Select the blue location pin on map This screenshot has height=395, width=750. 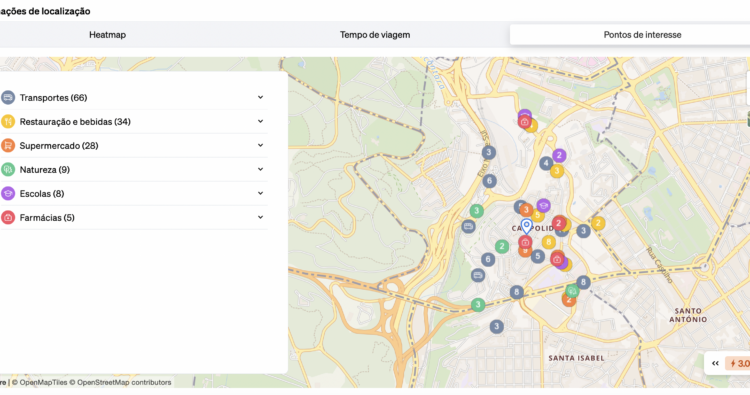[526, 226]
